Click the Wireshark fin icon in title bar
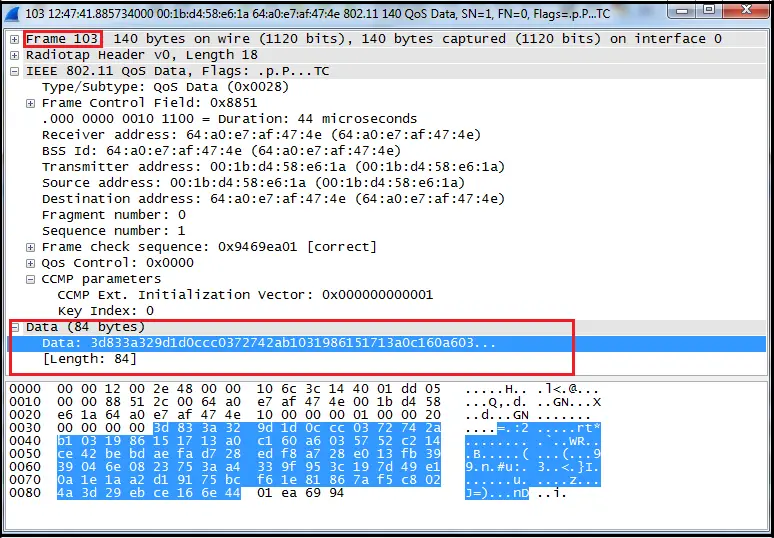This screenshot has height=538, width=774. pyautogui.click(x=14, y=14)
